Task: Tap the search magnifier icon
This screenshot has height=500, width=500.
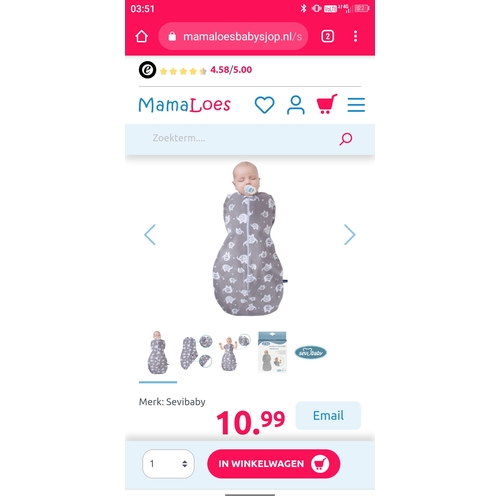Action: (x=346, y=139)
